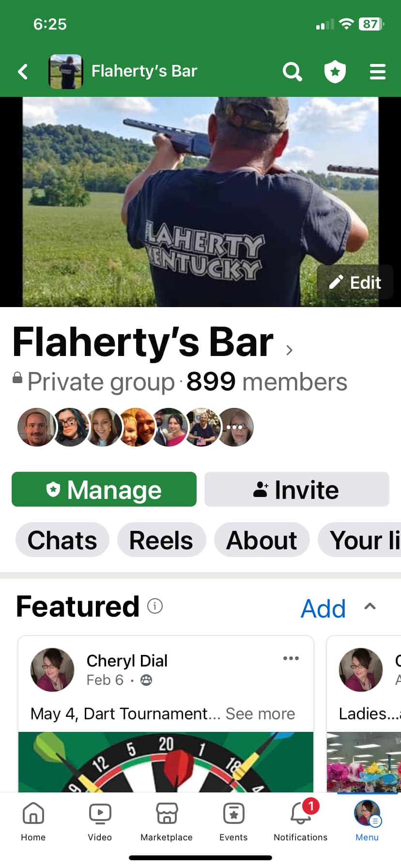Tap the back arrow in the header
This screenshot has width=401, height=868.
pyautogui.click(x=23, y=72)
